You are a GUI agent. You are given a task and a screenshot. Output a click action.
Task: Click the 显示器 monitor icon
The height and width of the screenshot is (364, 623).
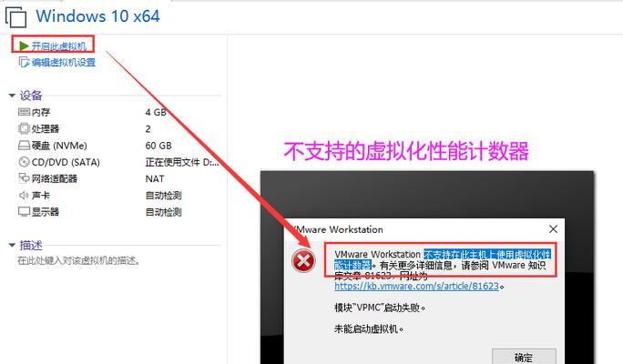coord(24,211)
